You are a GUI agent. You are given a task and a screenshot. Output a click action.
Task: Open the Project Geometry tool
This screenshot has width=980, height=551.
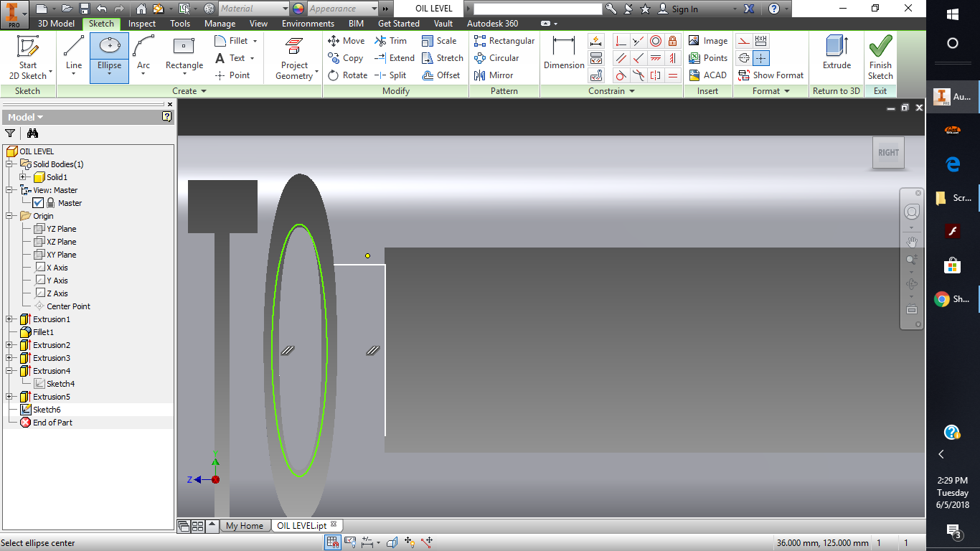pos(294,57)
